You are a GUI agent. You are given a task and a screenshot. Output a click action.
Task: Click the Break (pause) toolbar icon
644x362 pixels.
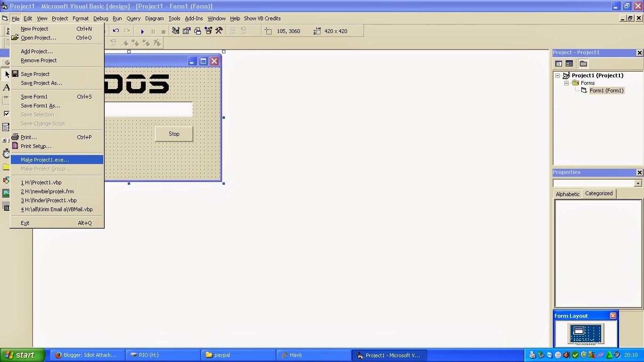153,32
